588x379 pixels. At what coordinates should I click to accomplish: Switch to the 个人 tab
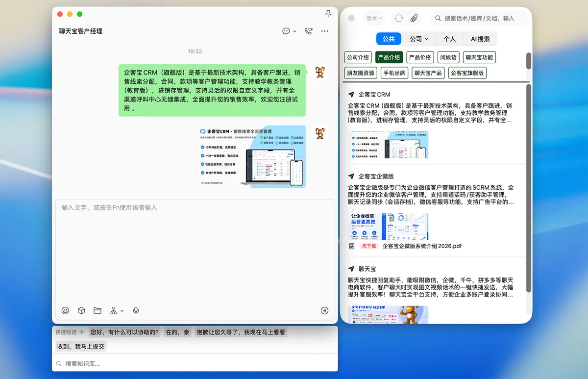449,39
